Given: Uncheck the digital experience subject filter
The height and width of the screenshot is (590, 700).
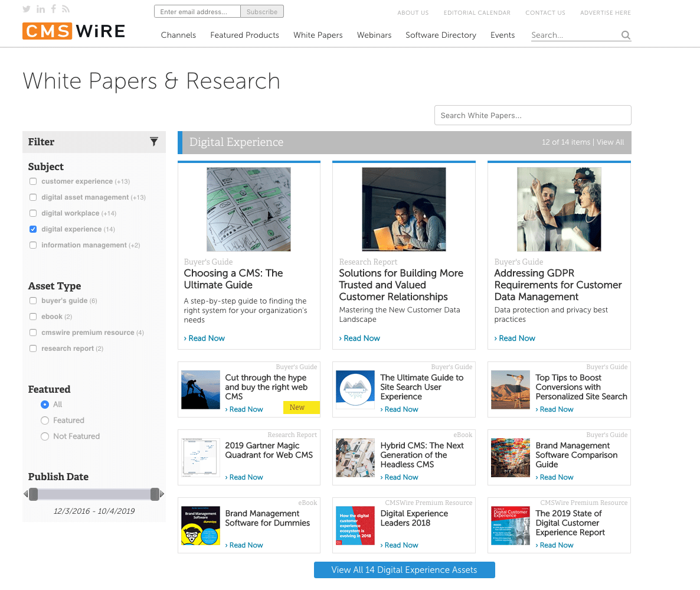Looking at the screenshot, I should [33, 229].
